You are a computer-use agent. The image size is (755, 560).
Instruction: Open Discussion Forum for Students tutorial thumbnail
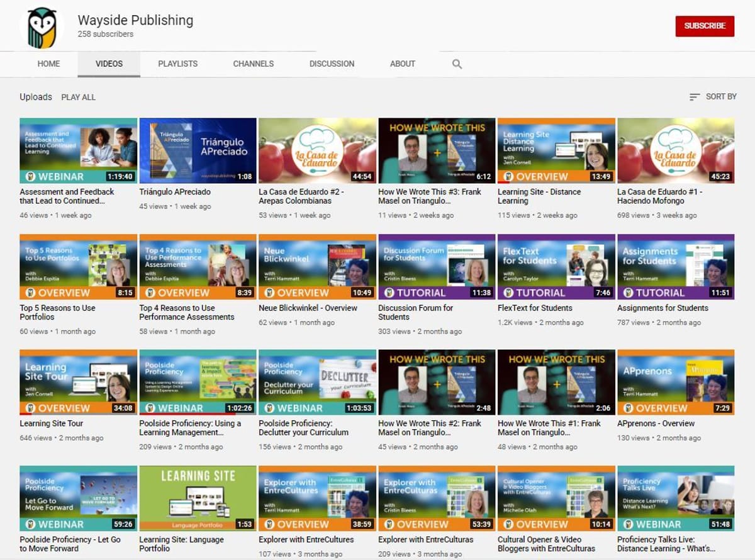click(x=437, y=267)
